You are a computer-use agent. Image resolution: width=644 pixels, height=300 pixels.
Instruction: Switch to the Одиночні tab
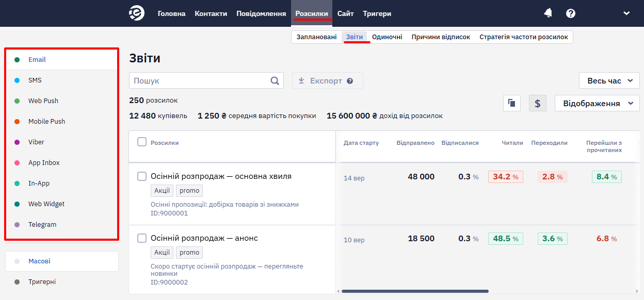(387, 37)
